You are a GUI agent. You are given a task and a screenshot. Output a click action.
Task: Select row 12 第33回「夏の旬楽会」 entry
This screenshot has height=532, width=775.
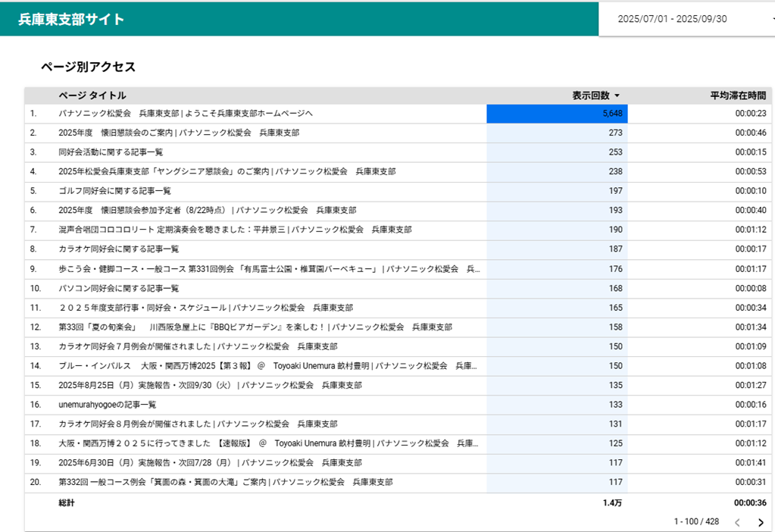pyautogui.click(x=255, y=327)
